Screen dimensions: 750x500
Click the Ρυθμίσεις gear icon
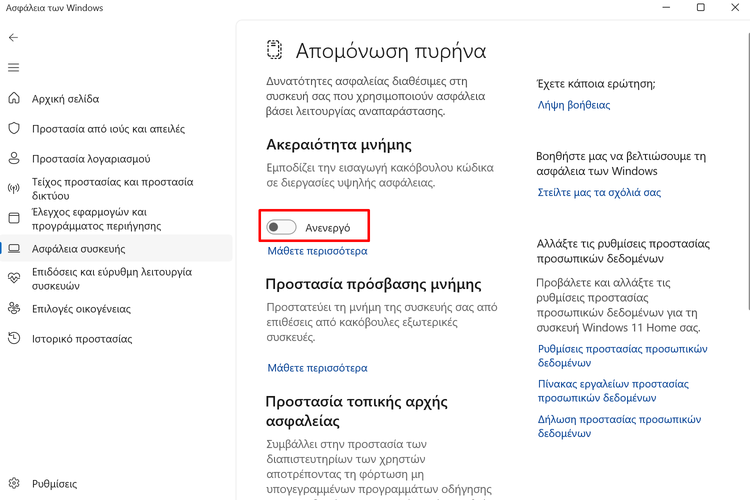coord(14,483)
